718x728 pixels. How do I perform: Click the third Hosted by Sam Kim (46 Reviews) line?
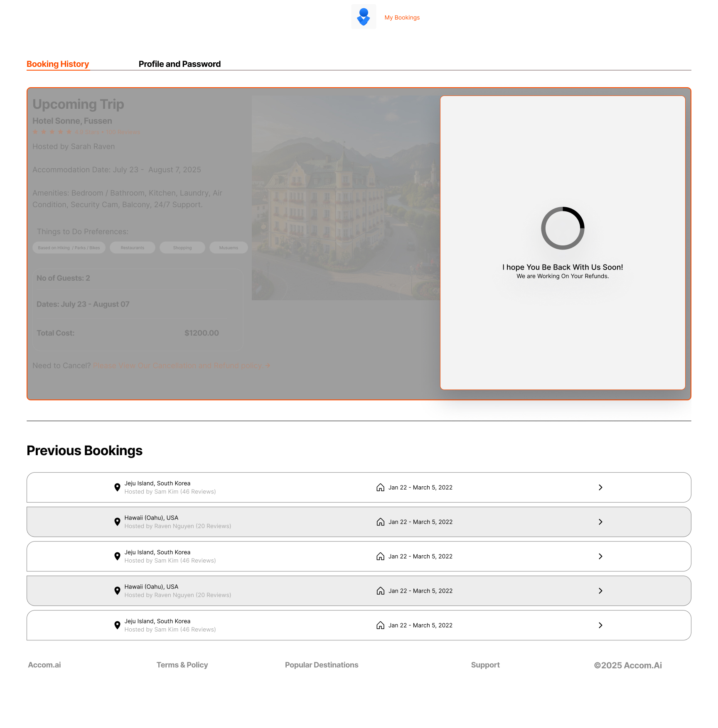point(170,630)
